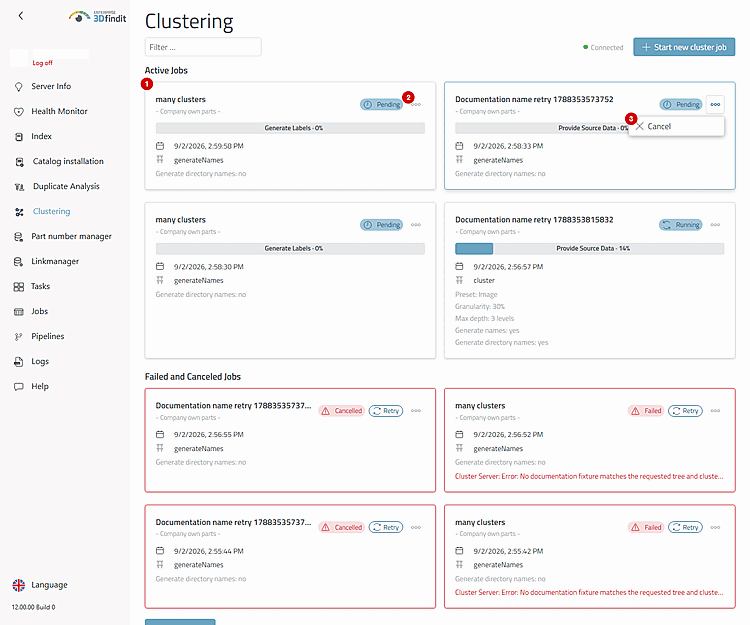Open more options for Documentation name retry 1788353573752
This screenshot has width=750, height=625.
(715, 104)
